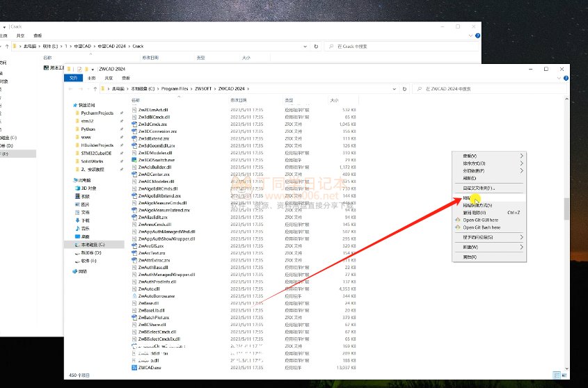Click the Open Git GUI here icon
This screenshot has height=388, width=588.
tap(456, 220)
